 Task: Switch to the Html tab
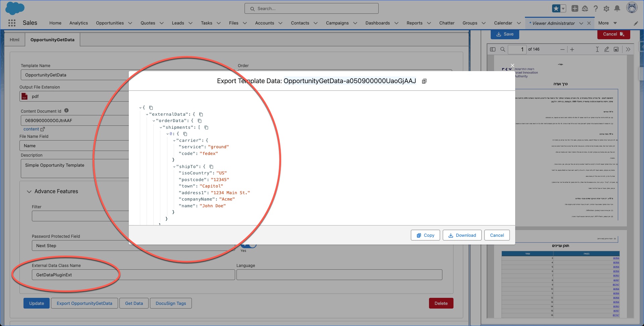14,40
